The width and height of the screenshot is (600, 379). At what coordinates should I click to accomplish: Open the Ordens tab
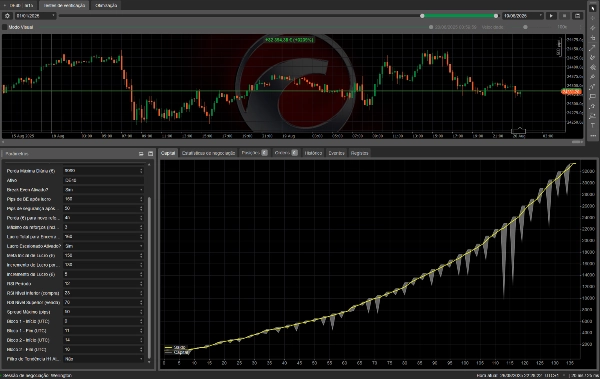point(285,153)
